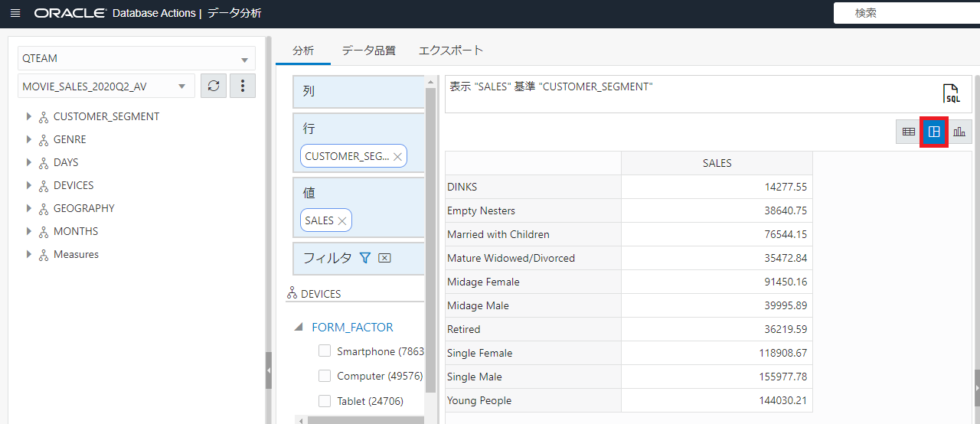This screenshot has height=424, width=980.
Task: Click the filter funnel icon
Action: point(365,258)
